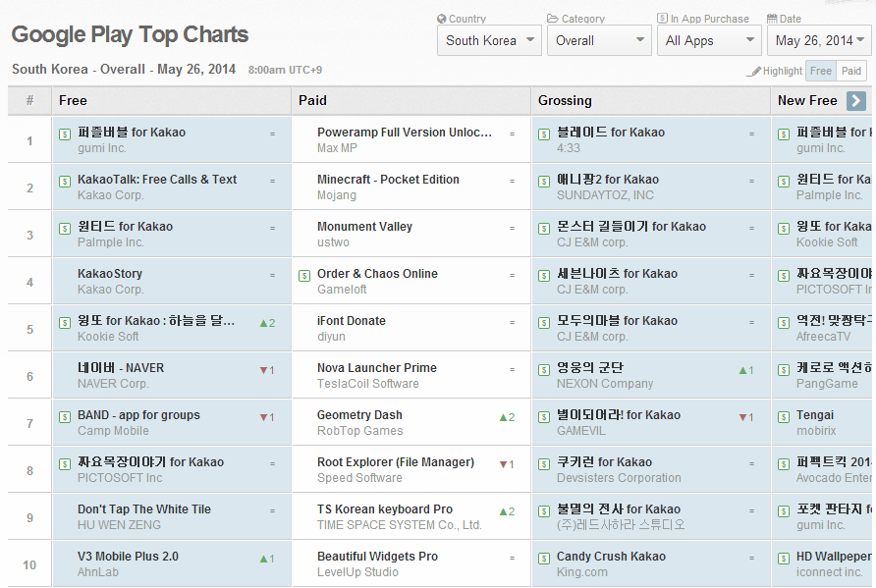This screenshot has width=876, height=588.
Task: Click publisher name mobirix
Action: pyautogui.click(x=816, y=431)
